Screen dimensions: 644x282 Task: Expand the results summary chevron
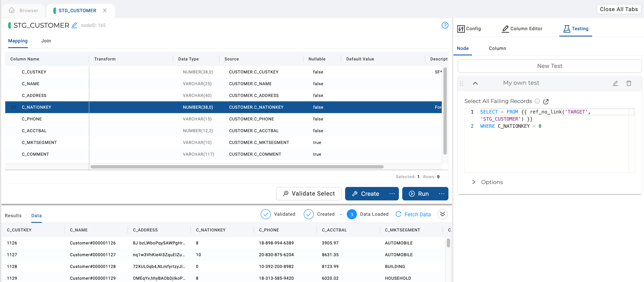(443, 214)
